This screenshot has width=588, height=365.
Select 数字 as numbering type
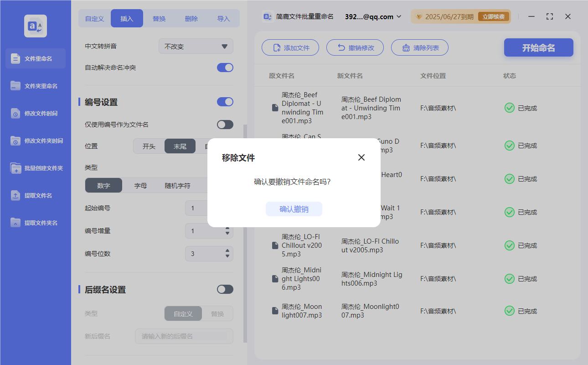click(x=103, y=186)
